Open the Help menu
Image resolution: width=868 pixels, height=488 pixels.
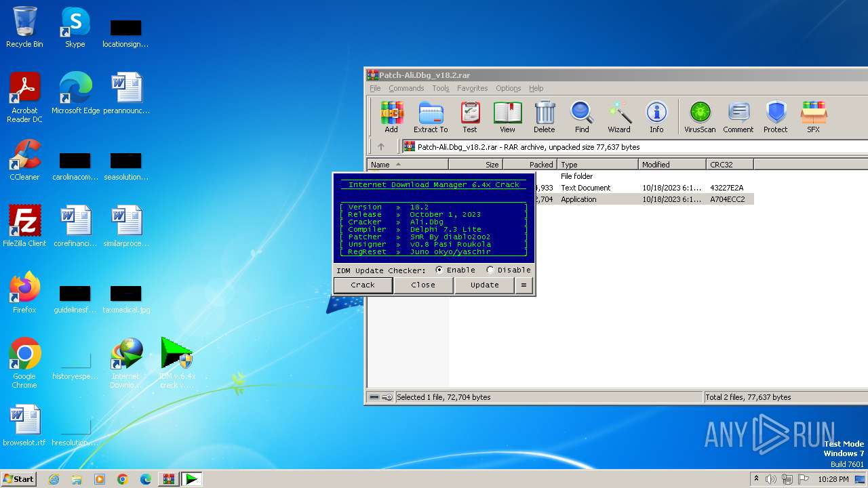536,88
